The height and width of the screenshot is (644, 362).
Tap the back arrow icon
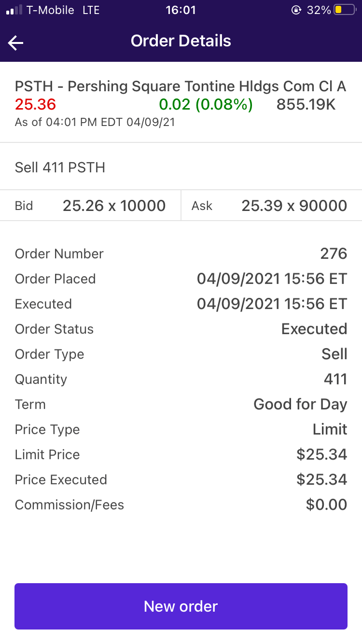(15, 43)
